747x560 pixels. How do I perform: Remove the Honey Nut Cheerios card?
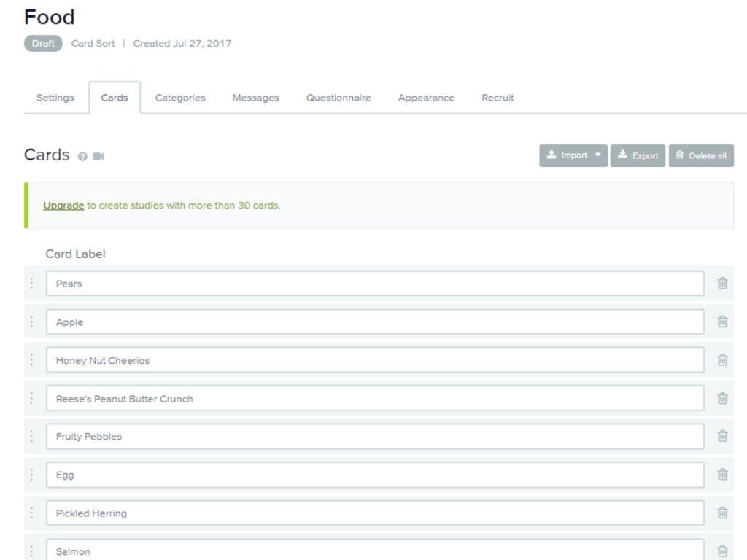click(x=722, y=360)
